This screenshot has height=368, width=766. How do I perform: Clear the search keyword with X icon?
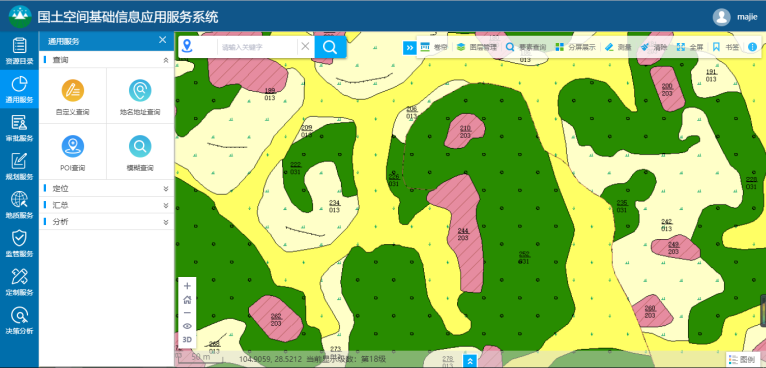[x=305, y=46]
